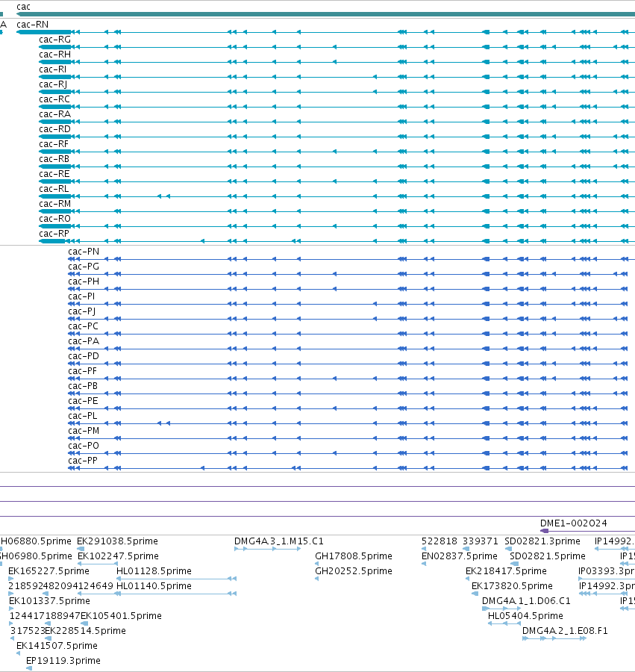Image resolution: width=635 pixels, height=672 pixels.
Task: Select the EN02837.5prime EST label
Action: tap(460, 556)
